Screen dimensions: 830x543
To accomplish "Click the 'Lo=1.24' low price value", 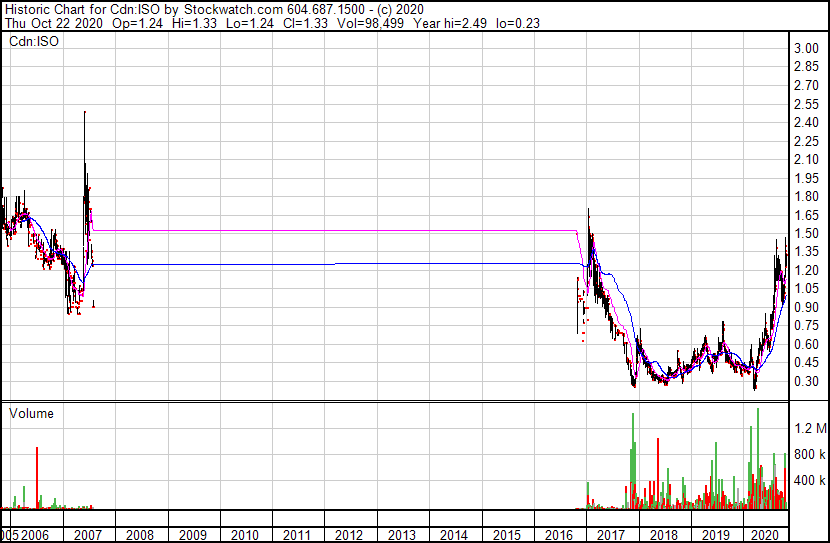I will click(x=250, y=23).
